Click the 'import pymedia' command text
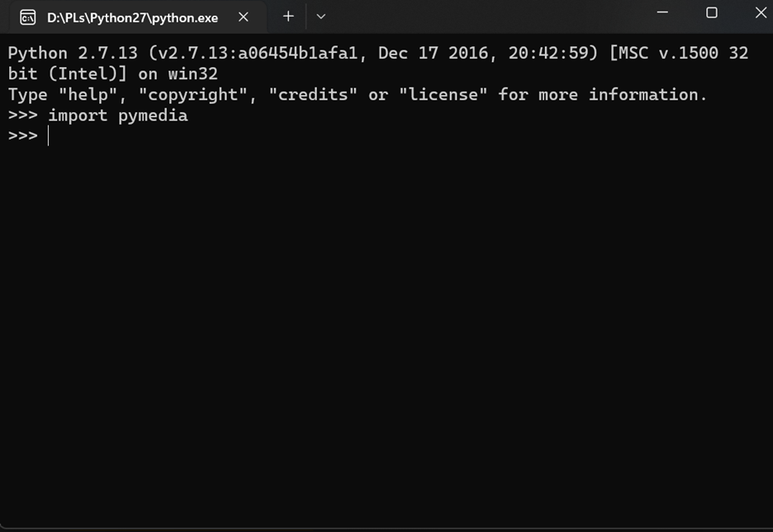 (x=117, y=116)
